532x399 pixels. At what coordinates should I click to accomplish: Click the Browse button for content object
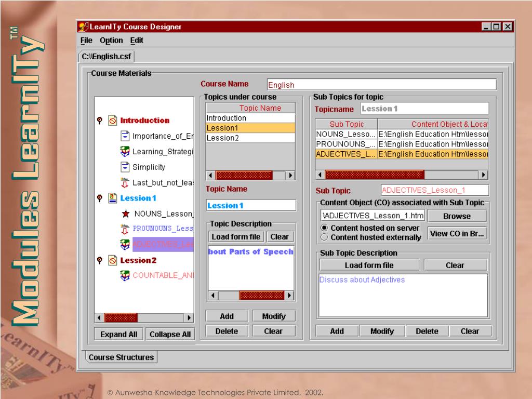click(x=457, y=216)
